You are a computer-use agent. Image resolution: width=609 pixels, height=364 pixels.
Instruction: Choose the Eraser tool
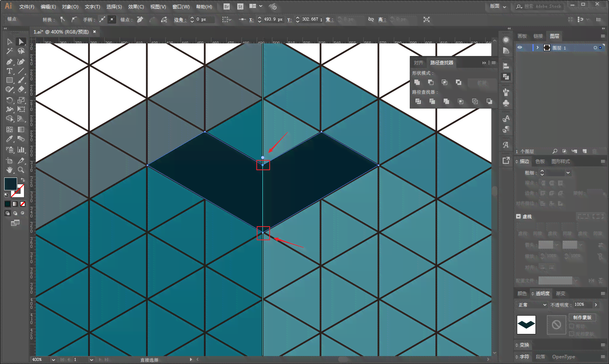click(x=21, y=89)
